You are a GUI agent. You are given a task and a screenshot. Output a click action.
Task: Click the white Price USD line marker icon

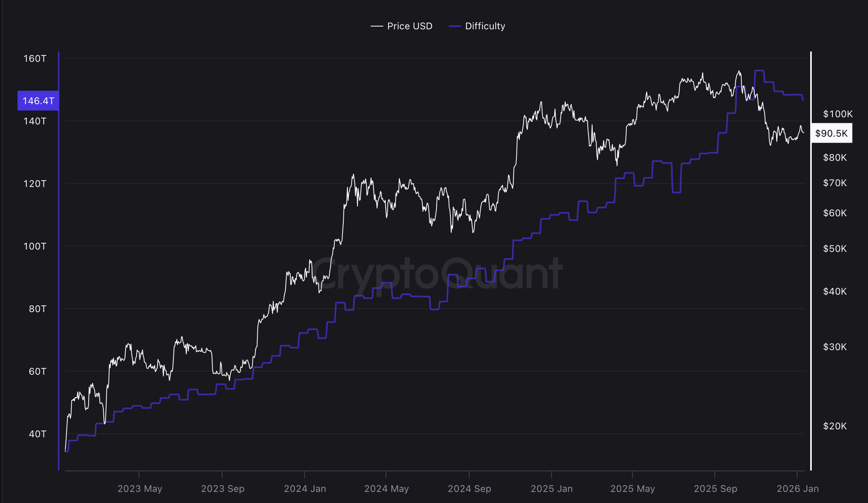point(377,26)
